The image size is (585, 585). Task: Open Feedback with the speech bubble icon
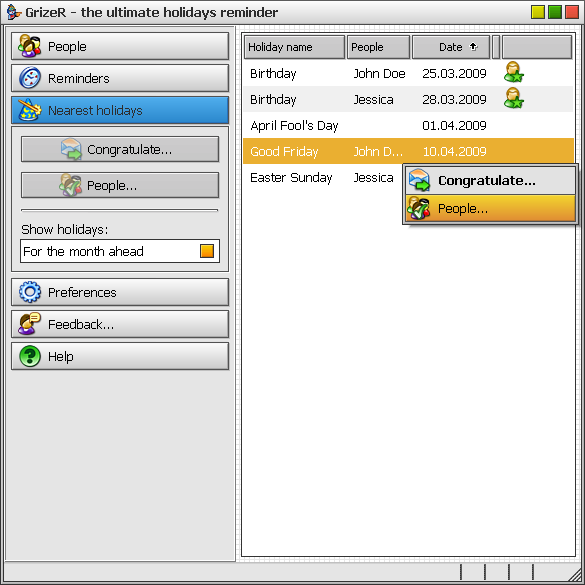pyautogui.click(x=120, y=324)
